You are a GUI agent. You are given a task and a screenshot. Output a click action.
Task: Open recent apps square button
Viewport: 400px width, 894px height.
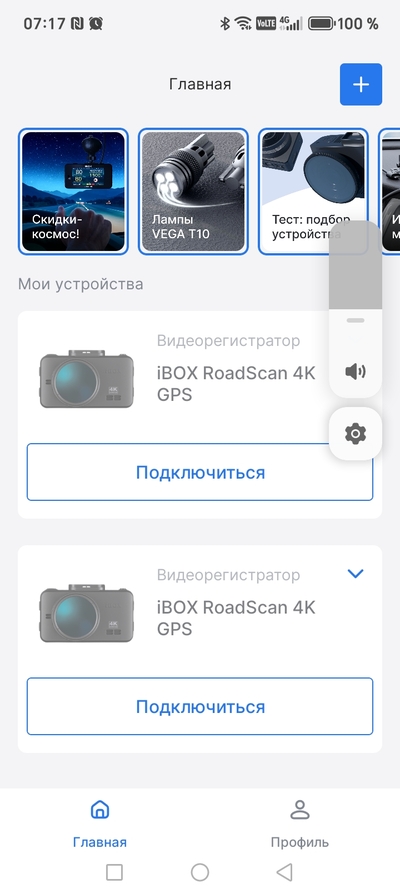click(x=115, y=872)
